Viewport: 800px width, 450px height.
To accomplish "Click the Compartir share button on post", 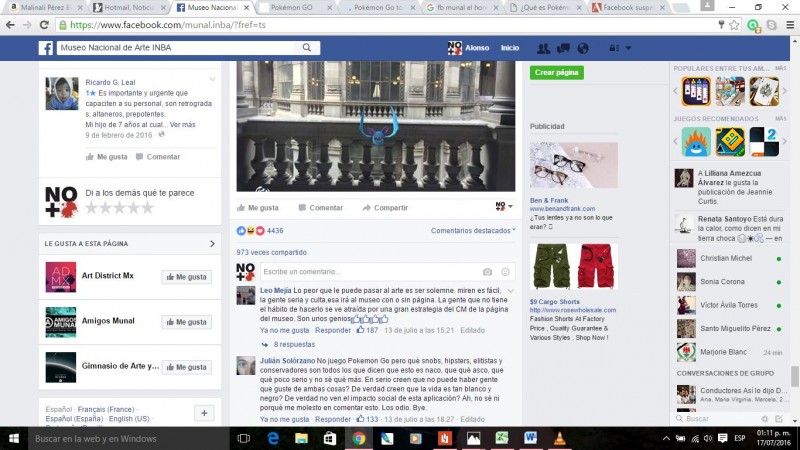I will 385,208.
